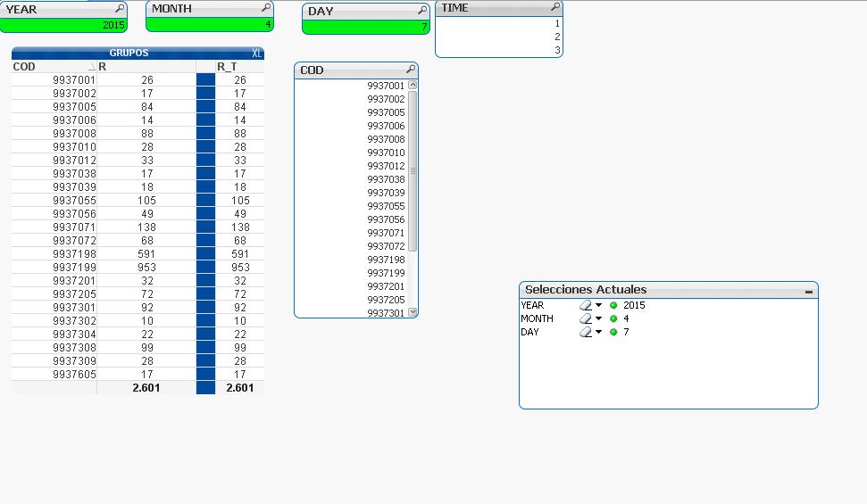Select TIME value 2
867x504 pixels.
tap(498, 37)
